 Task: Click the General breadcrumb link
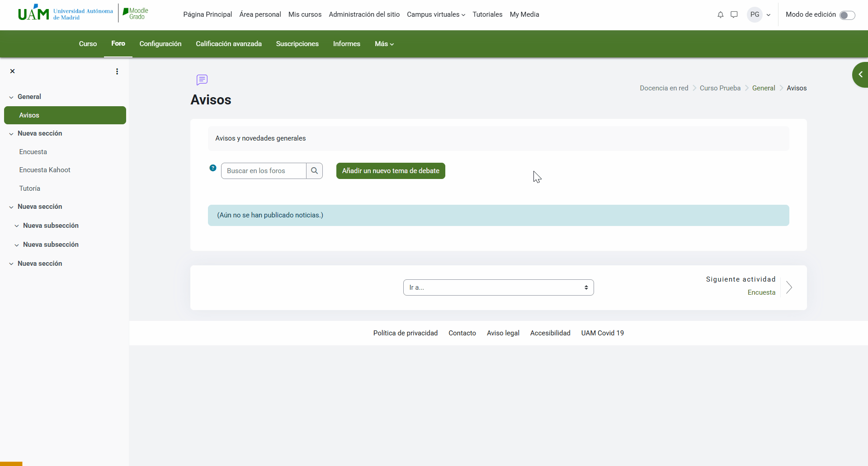[764, 88]
